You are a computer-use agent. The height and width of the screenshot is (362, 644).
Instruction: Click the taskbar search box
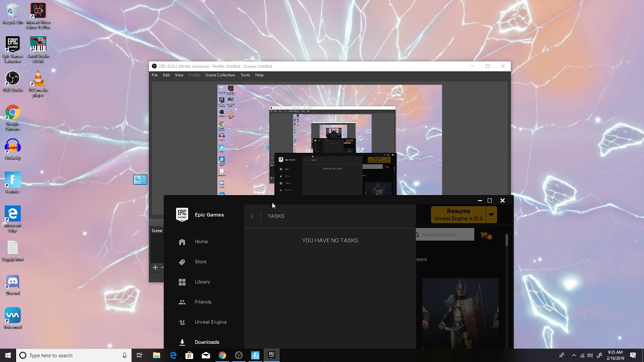coord(74,355)
